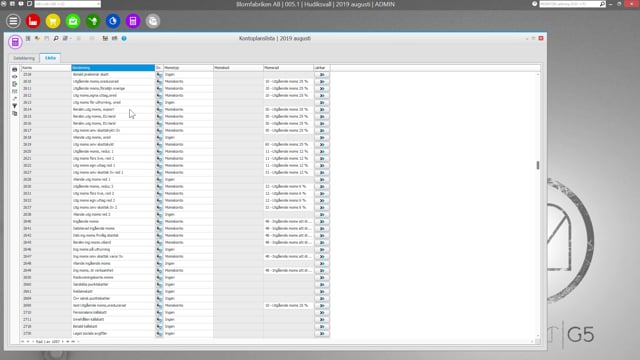This screenshot has width=640, height=360.
Task: Click the small arrow icon above the filter
Action: (x=15, y=99)
